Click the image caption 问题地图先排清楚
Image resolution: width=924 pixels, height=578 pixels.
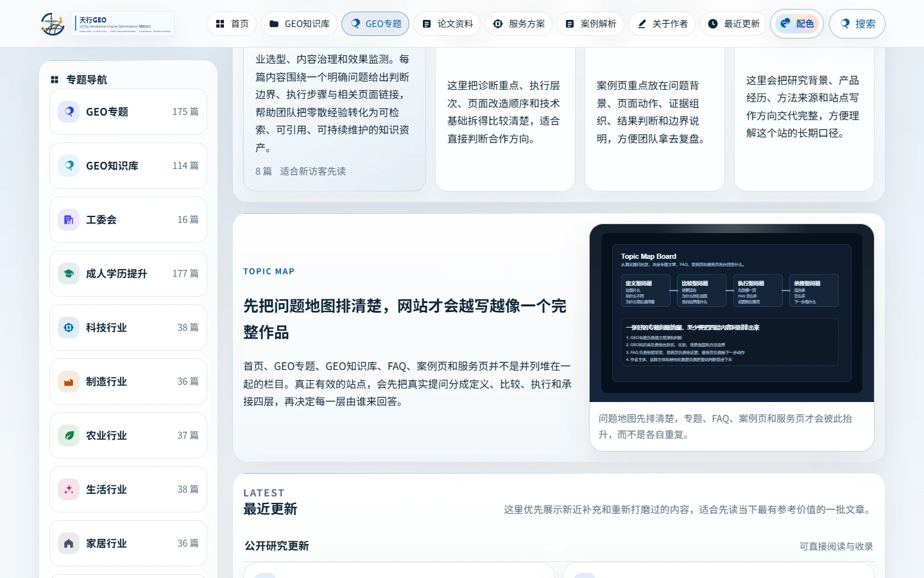pyautogui.click(x=725, y=426)
